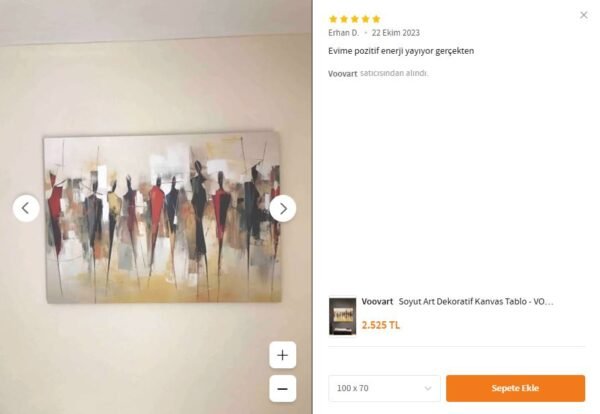Viewport: 600px width, 414px height.
Task: Open Voovart seller link under the review
Action: (x=342, y=73)
